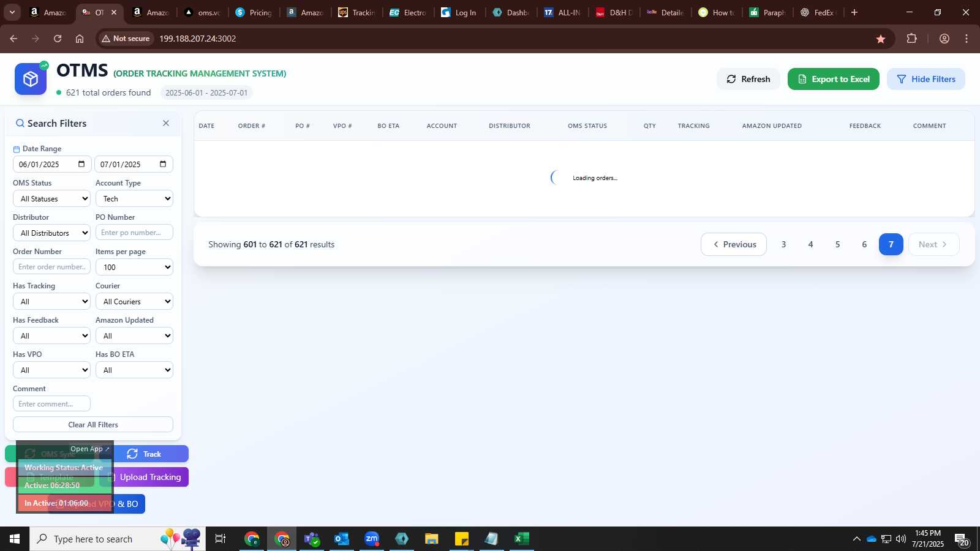The height and width of the screenshot is (551, 980).
Task: Click the taskbar search box
Action: pyautogui.click(x=118, y=539)
